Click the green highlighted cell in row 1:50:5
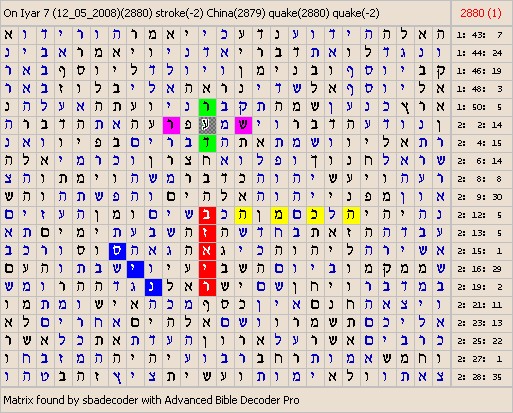The width and height of the screenshot is (513, 413). [207, 107]
